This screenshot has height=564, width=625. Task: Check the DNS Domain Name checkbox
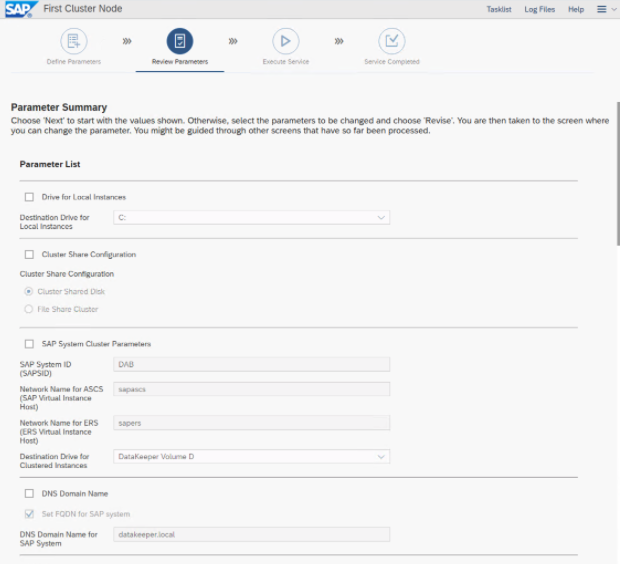click(29, 493)
